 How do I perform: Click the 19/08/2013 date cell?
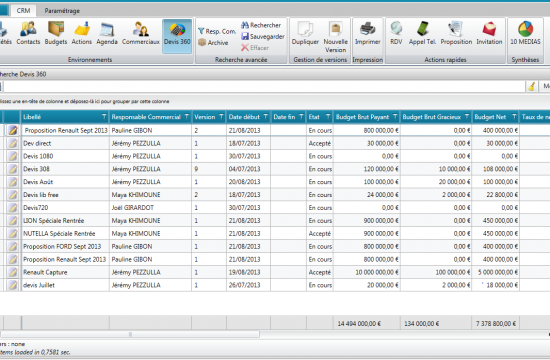pos(248,272)
